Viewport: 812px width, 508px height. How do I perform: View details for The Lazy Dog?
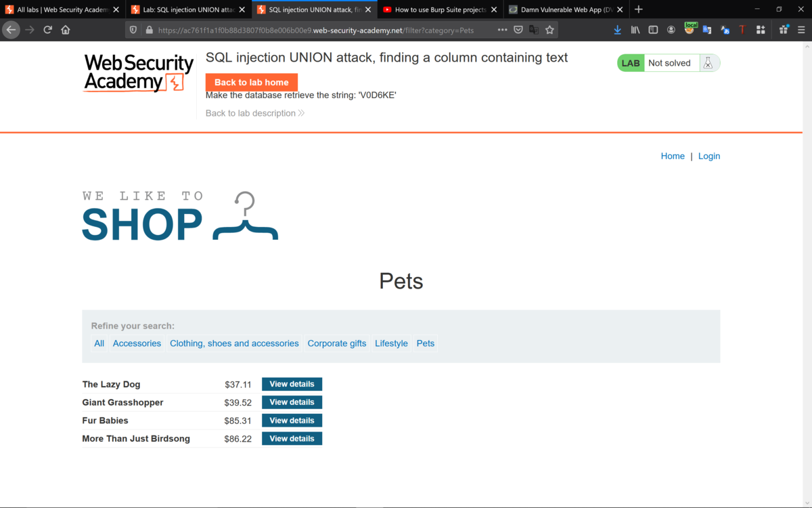coord(292,384)
